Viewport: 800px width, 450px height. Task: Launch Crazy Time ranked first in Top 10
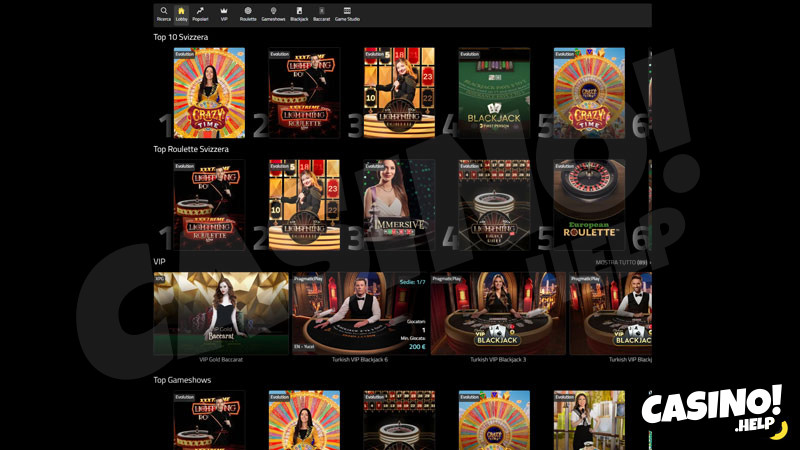(x=209, y=92)
